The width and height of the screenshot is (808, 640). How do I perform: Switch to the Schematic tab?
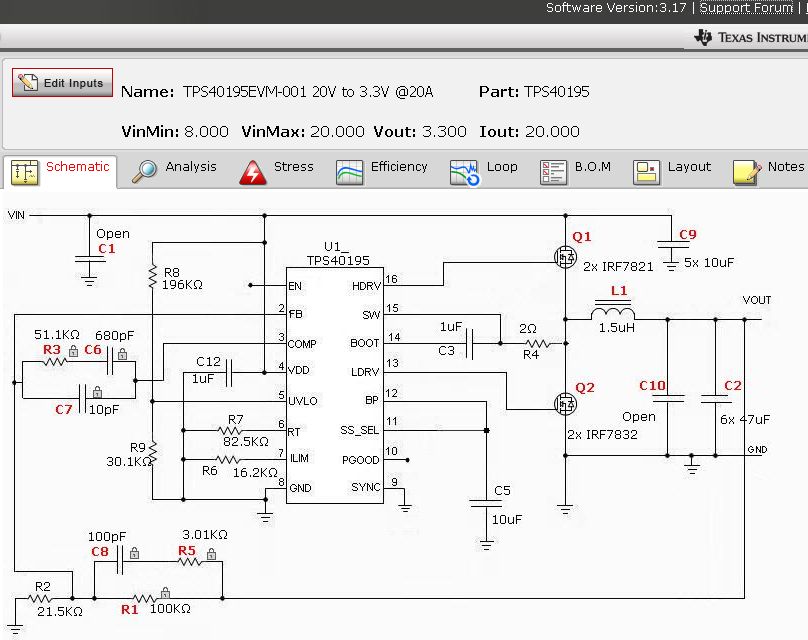[60, 172]
